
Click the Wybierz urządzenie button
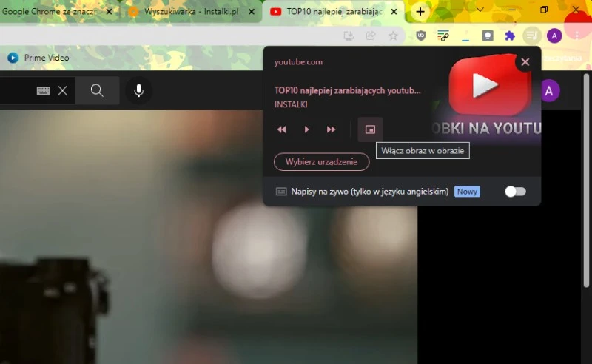321,161
